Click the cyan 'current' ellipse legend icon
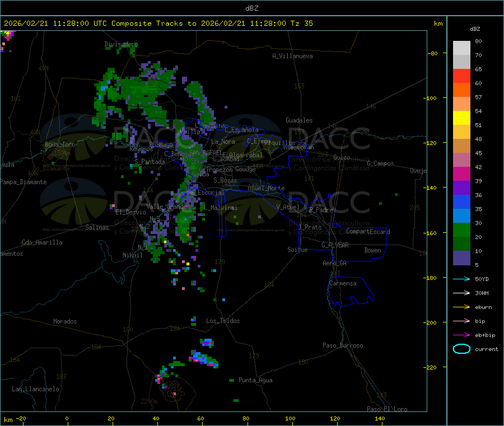 click(x=461, y=349)
